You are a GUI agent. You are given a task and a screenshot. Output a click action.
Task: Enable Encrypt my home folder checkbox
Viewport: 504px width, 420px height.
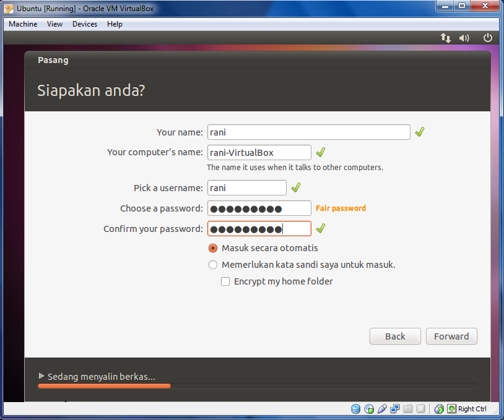(225, 281)
